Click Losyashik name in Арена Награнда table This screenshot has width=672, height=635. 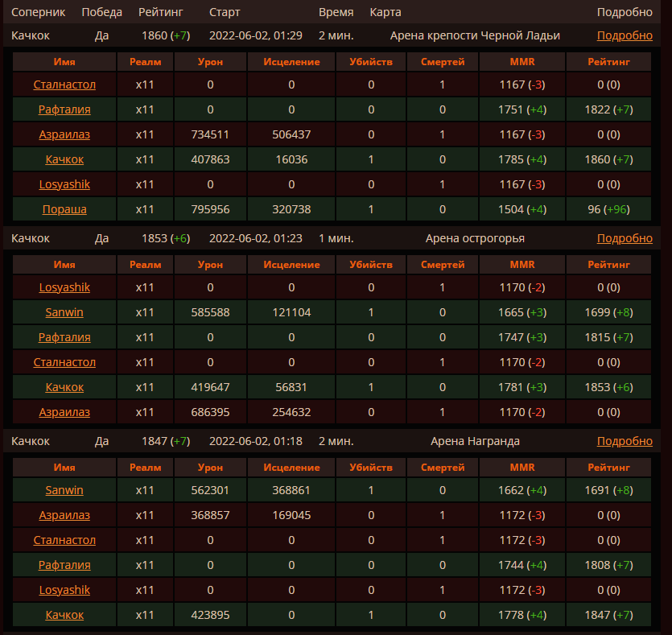64,590
